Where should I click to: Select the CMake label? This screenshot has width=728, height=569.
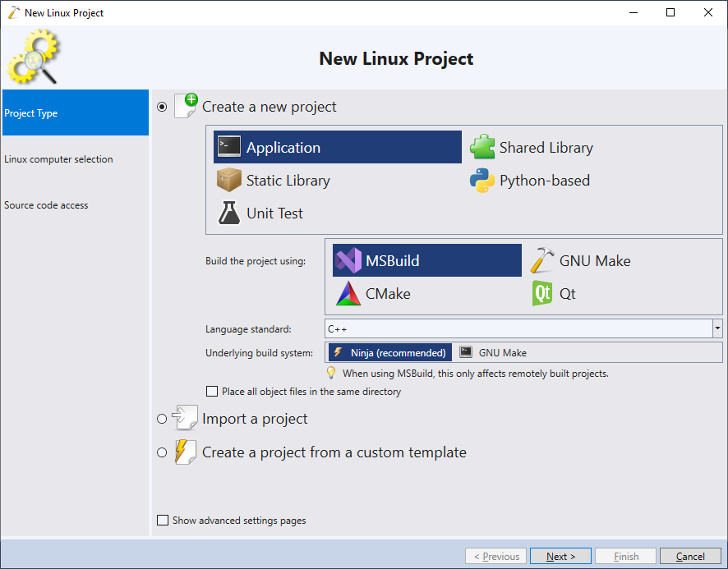[x=388, y=294]
